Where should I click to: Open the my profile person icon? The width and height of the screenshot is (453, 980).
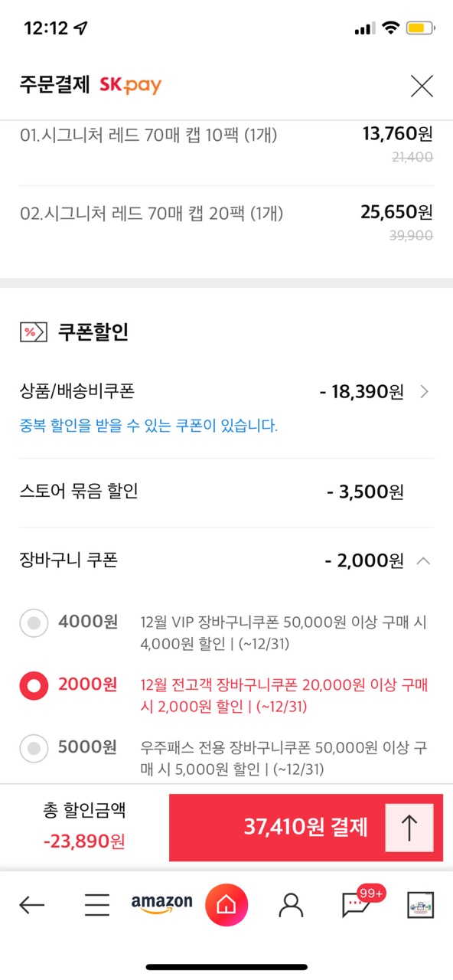[291, 906]
